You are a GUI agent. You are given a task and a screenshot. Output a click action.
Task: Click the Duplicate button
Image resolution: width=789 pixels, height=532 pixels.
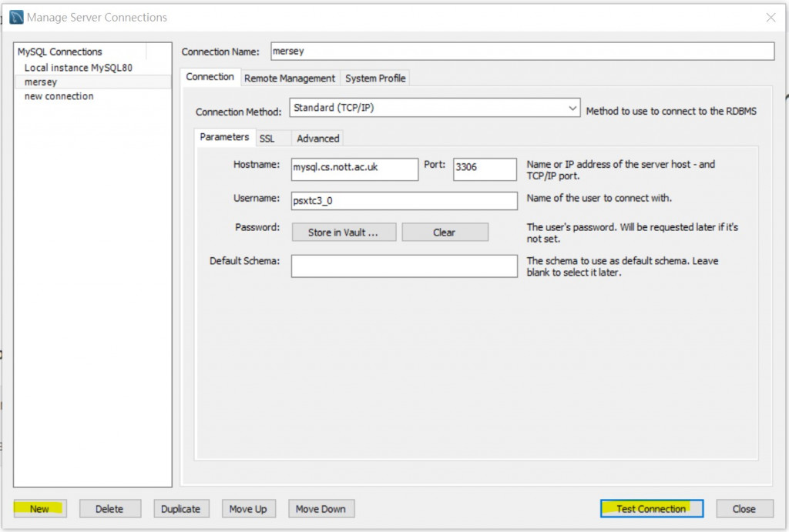tap(181, 509)
